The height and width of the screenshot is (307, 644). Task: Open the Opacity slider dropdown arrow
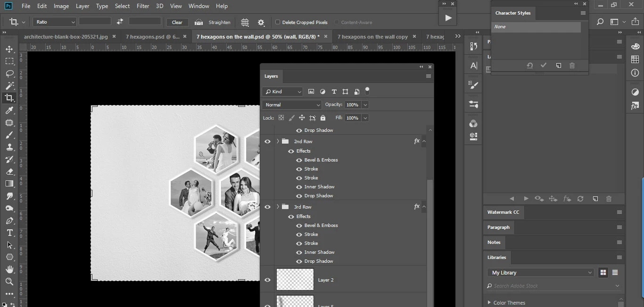[x=365, y=105]
